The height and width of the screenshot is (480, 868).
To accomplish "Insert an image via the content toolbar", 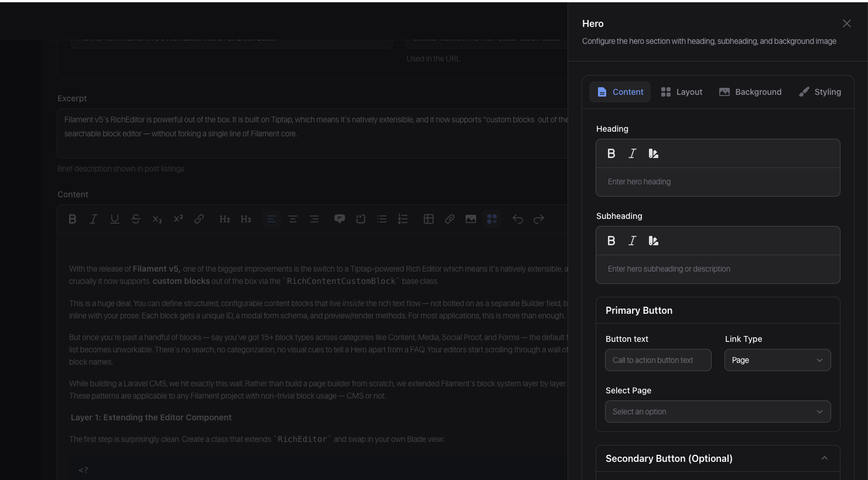I will click(470, 218).
